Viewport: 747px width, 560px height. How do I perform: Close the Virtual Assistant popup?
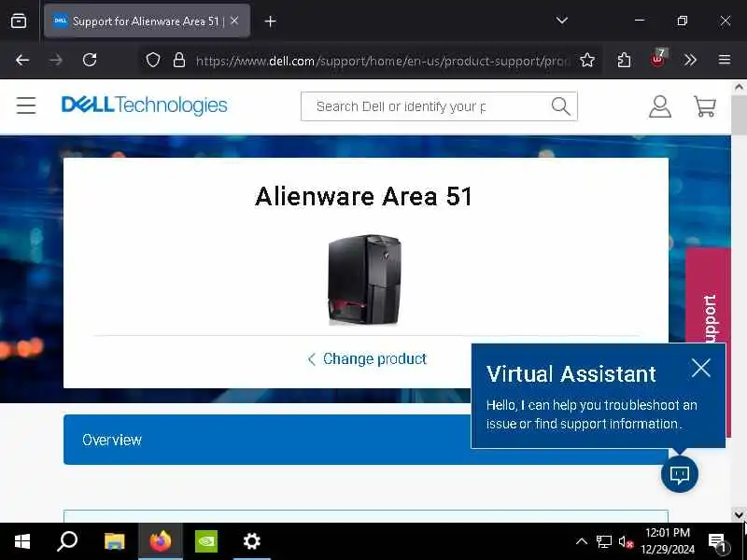(x=701, y=368)
